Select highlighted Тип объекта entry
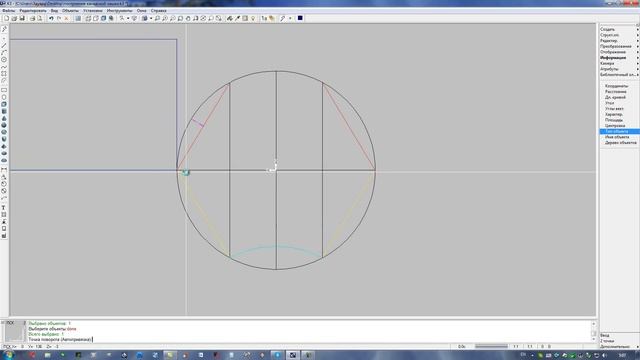The image size is (640, 360). click(x=619, y=131)
